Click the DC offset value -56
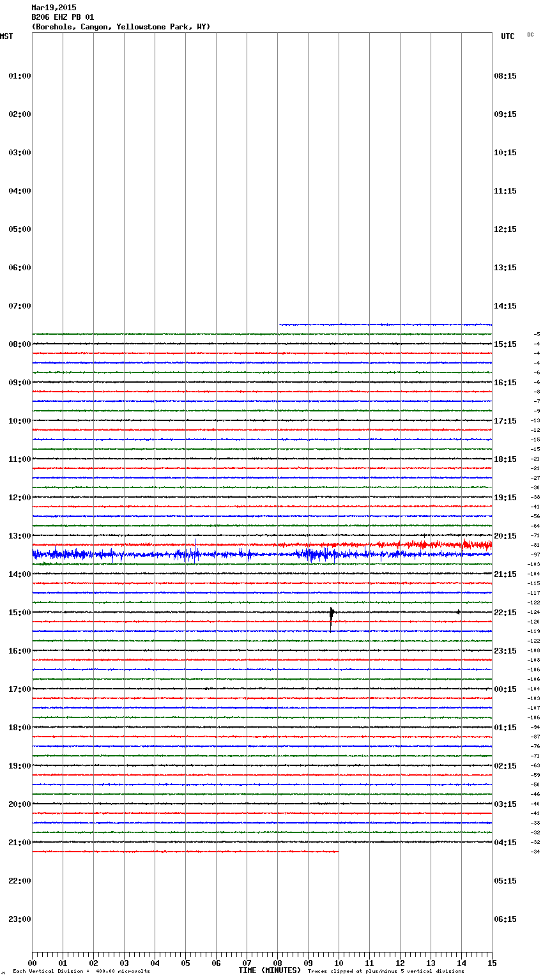Screen dimensions: 543x980 point(535,517)
